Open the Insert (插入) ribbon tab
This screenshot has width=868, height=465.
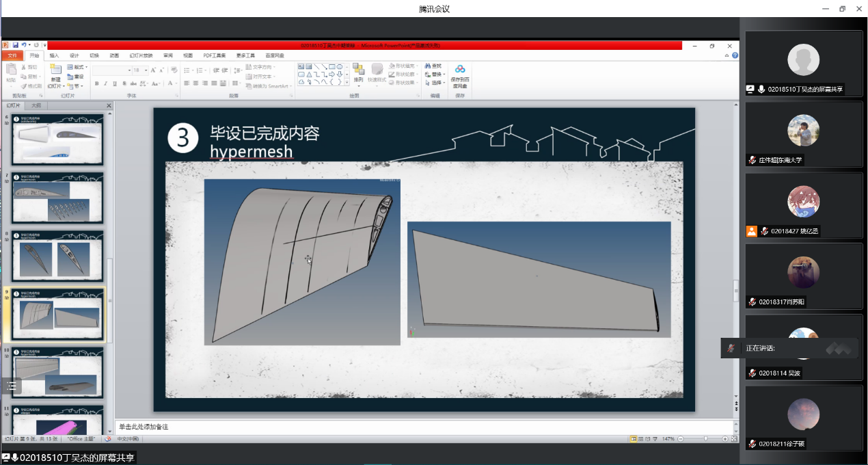click(54, 55)
